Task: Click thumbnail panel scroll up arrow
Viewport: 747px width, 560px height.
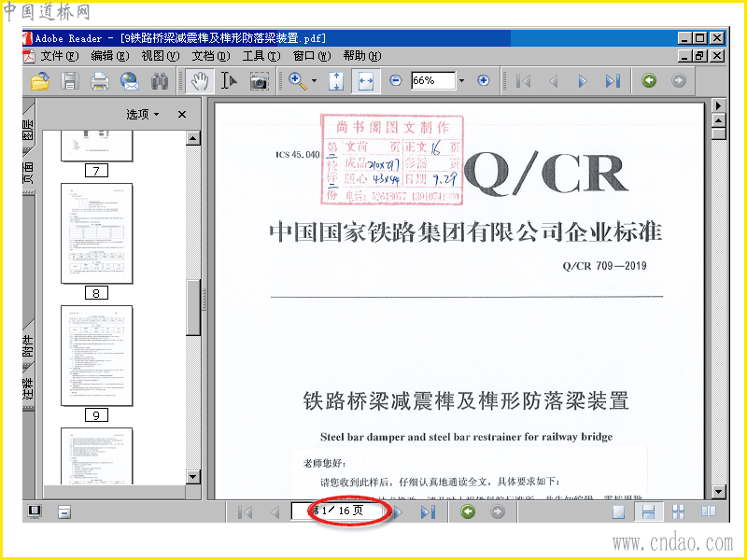Action: (193, 138)
